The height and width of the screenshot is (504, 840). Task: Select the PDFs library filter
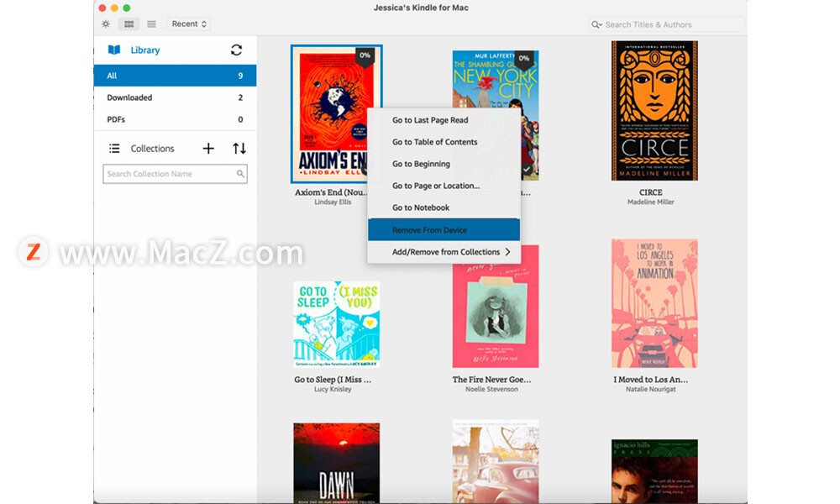pyautogui.click(x=176, y=119)
